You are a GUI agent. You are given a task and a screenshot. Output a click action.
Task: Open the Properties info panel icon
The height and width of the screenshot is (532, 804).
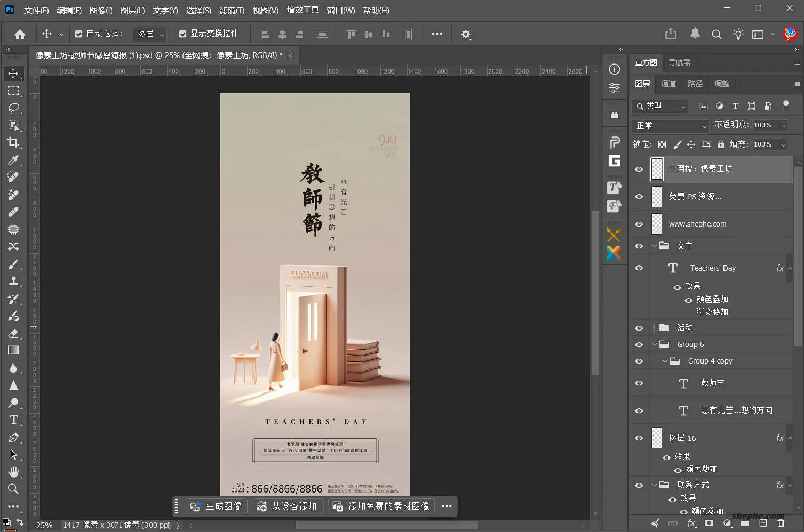point(615,69)
